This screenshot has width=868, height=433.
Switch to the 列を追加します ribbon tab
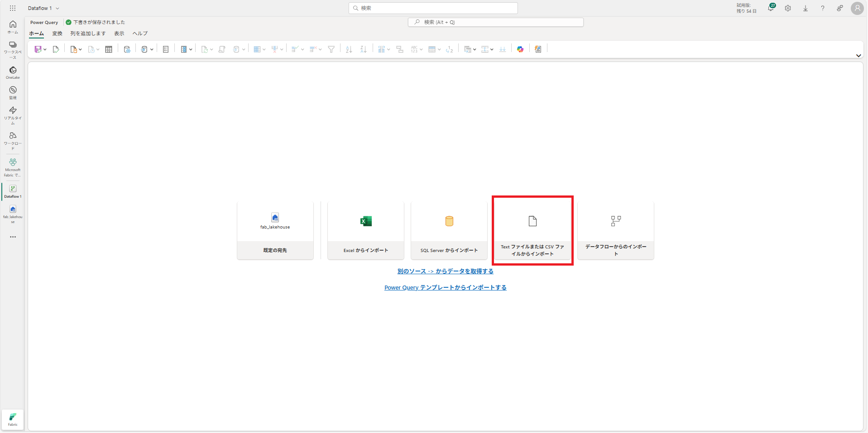click(x=88, y=33)
